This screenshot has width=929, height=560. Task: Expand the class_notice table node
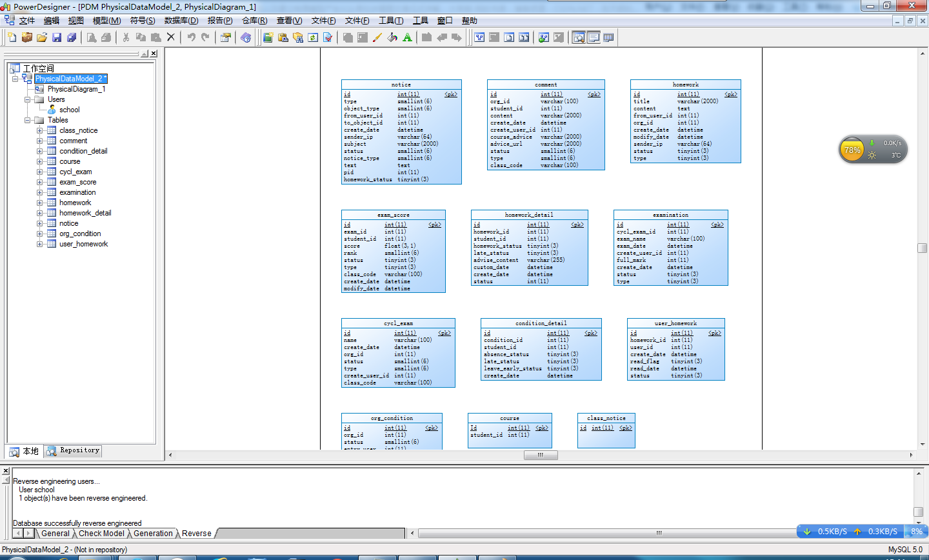click(40, 130)
